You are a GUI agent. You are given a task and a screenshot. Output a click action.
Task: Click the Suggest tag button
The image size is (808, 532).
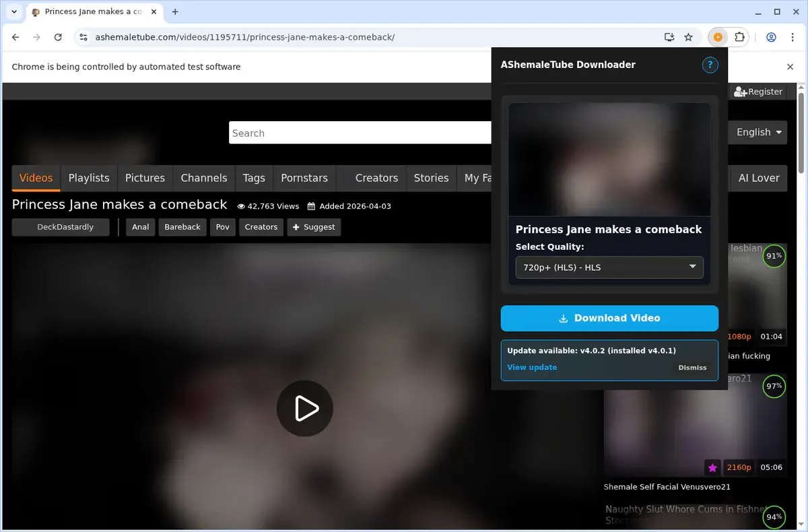pyautogui.click(x=314, y=227)
